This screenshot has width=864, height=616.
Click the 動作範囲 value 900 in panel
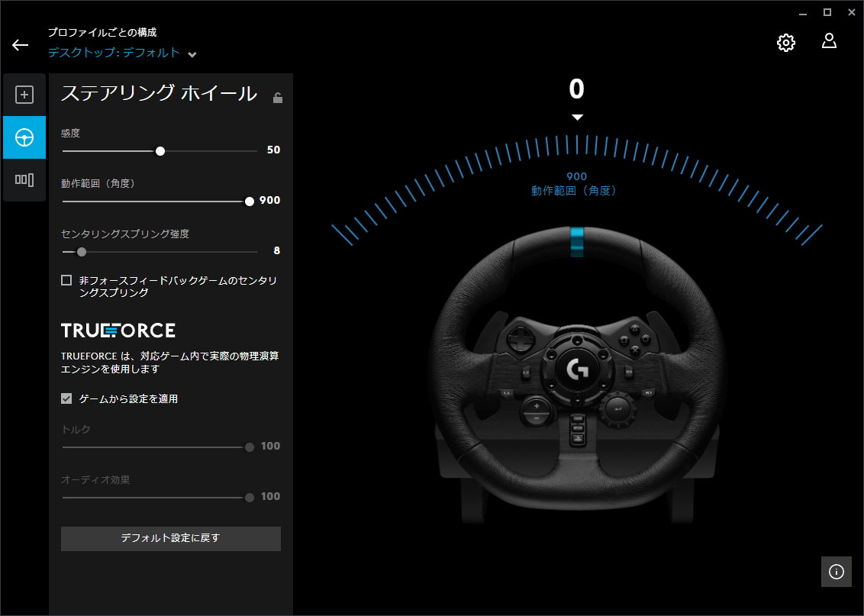coord(270,200)
